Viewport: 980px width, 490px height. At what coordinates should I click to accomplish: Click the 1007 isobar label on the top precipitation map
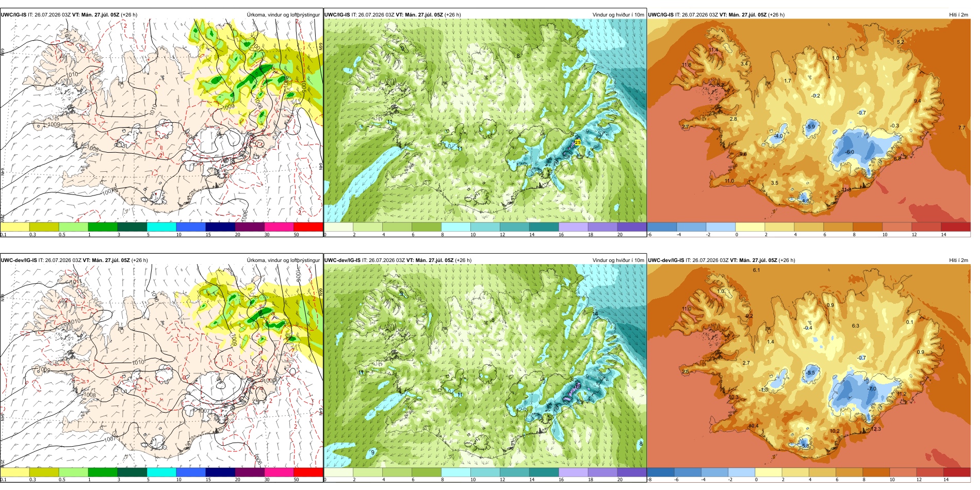(107, 191)
